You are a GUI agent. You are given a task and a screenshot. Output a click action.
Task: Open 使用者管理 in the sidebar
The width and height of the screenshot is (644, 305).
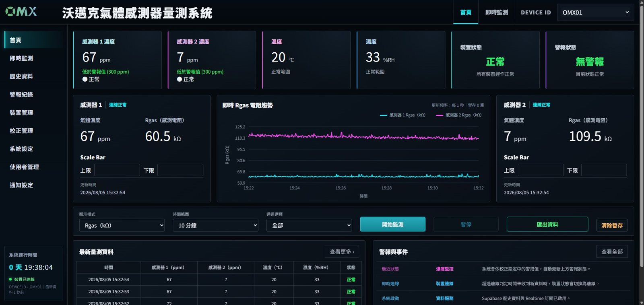click(x=33, y=167)
